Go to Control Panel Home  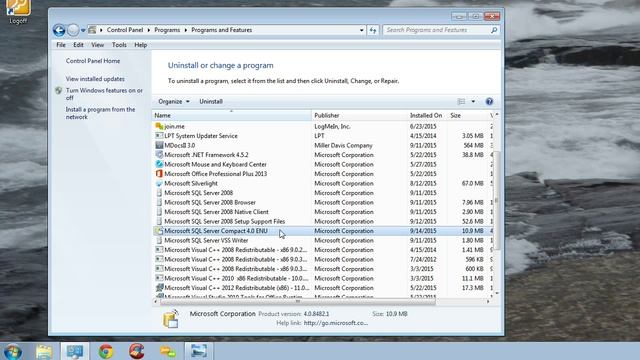pos(93,61)
